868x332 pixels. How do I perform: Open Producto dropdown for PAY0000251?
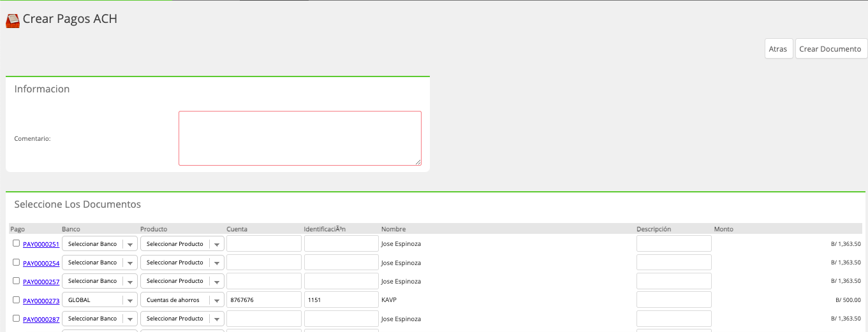[182, 244]
